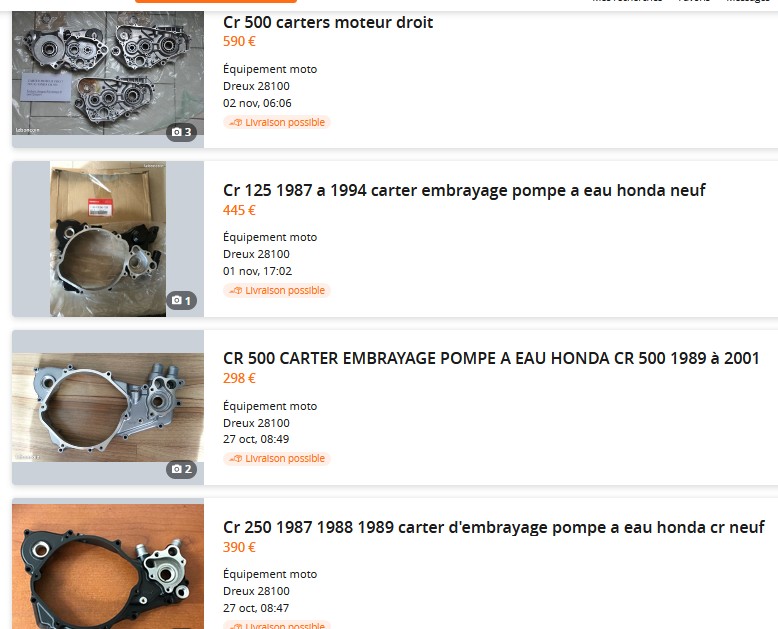Screen dimensions: 778x629
Task: Click the 590 € price
Action: [x=239, y=41]
